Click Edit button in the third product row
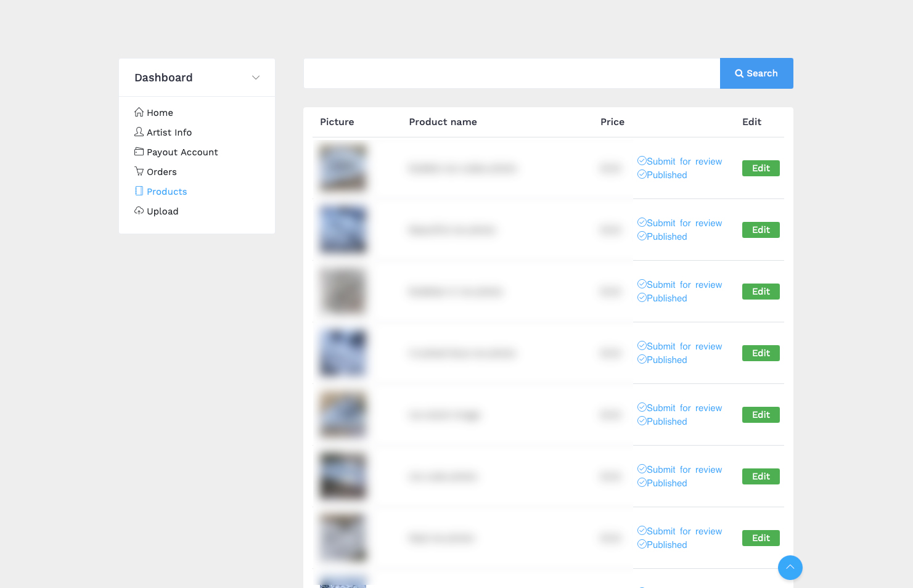 coord(761,292)
